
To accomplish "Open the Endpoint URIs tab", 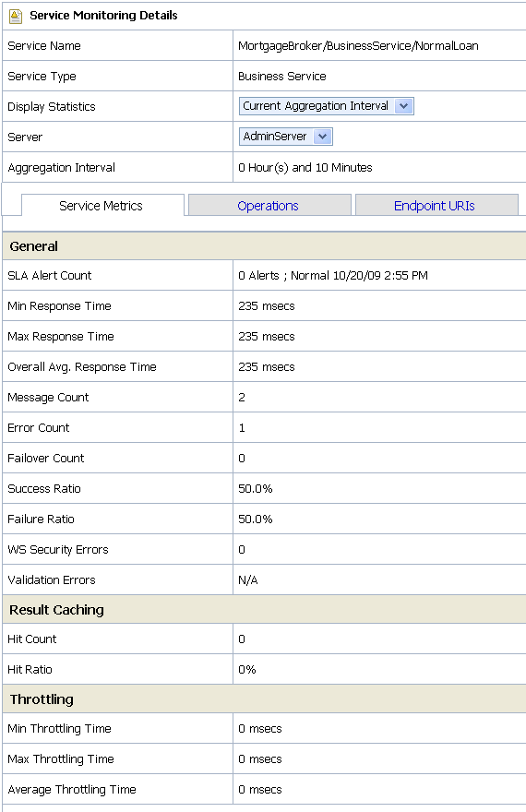I will [436, 206].
